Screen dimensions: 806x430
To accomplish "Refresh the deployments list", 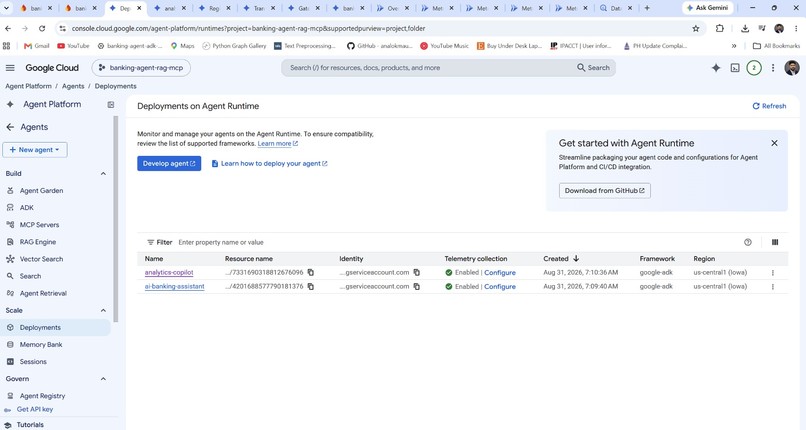I will coord(769,106).
